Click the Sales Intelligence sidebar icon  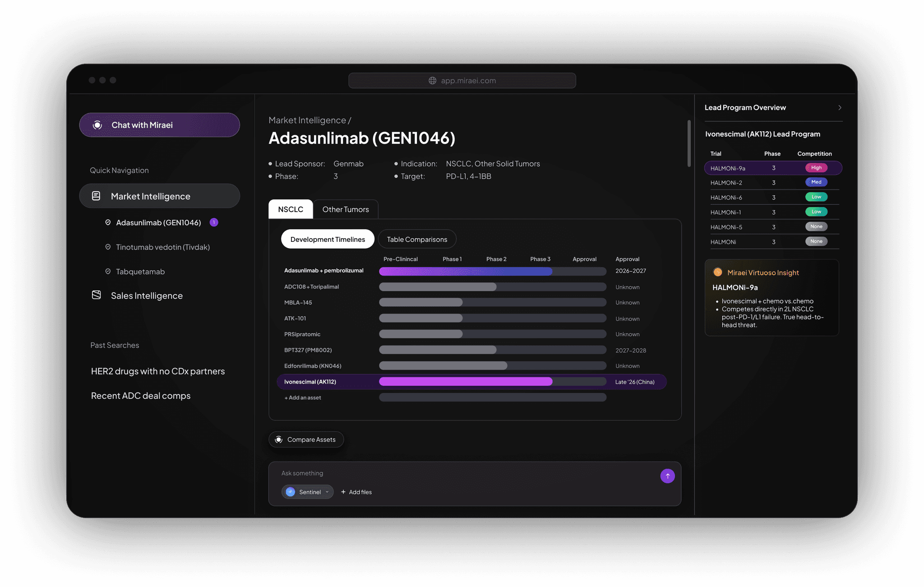96,295
